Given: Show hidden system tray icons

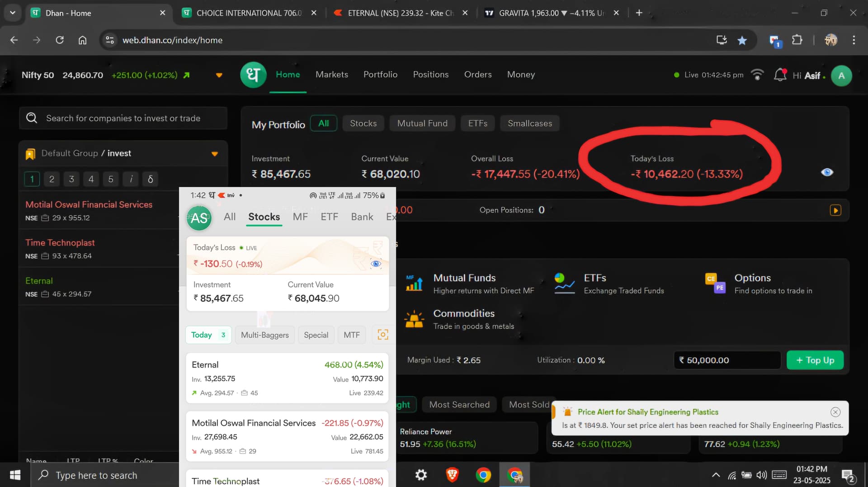Looking at the screenshot, I should click(716, 475).
